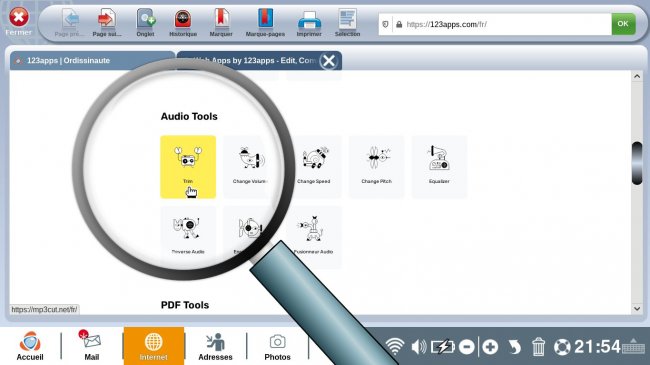This screenshot has height=365, width=650.
Task: Click the Imprimer printer icon
Action: (x=309, y=24)
